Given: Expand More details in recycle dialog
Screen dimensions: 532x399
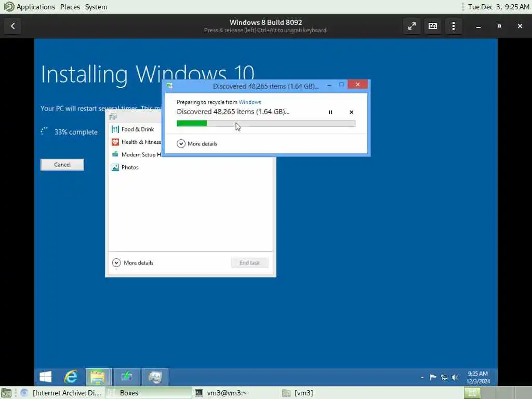Looking at the screenshot, I should click(x=197, y=143).
